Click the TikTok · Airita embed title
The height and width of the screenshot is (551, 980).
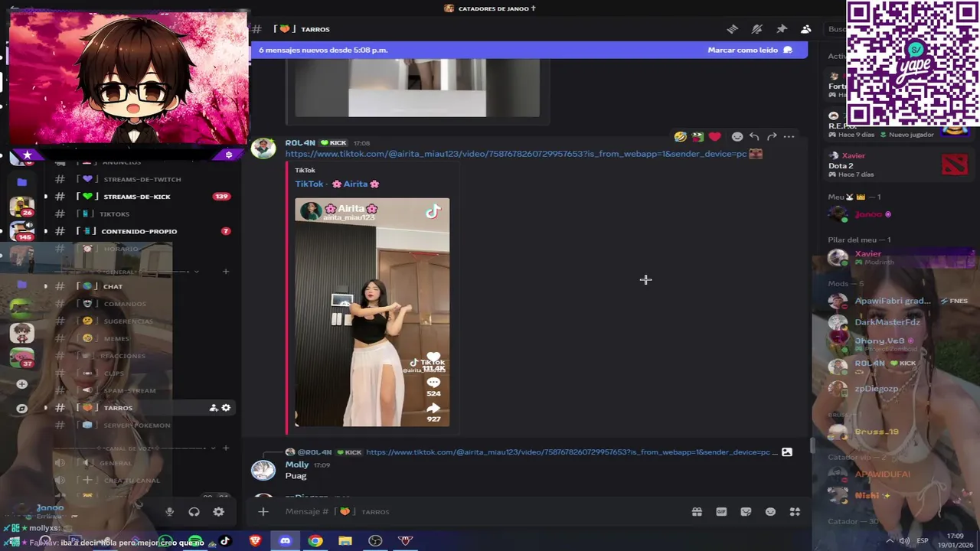[x=338, y=184]
